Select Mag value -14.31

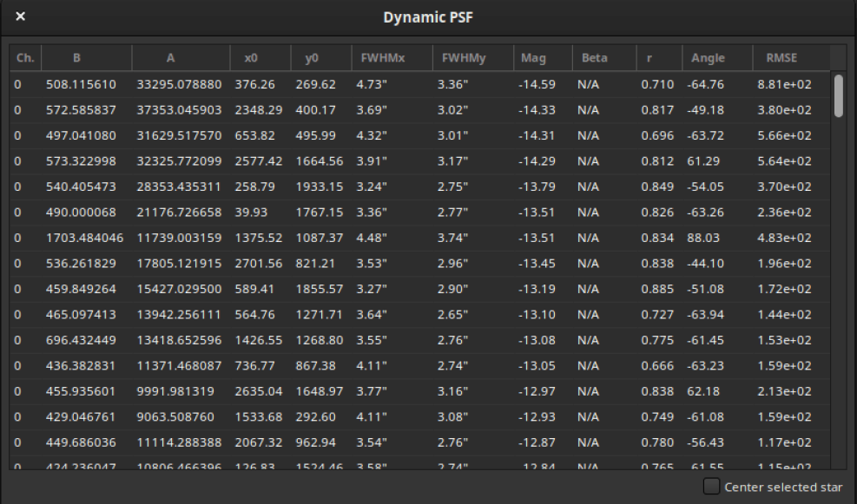coord(537,135)
